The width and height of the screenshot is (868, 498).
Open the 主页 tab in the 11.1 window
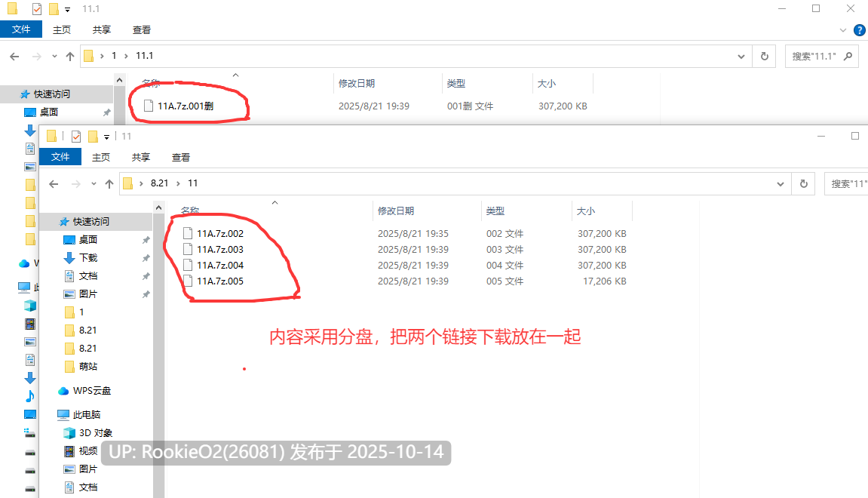coord(61,30)
